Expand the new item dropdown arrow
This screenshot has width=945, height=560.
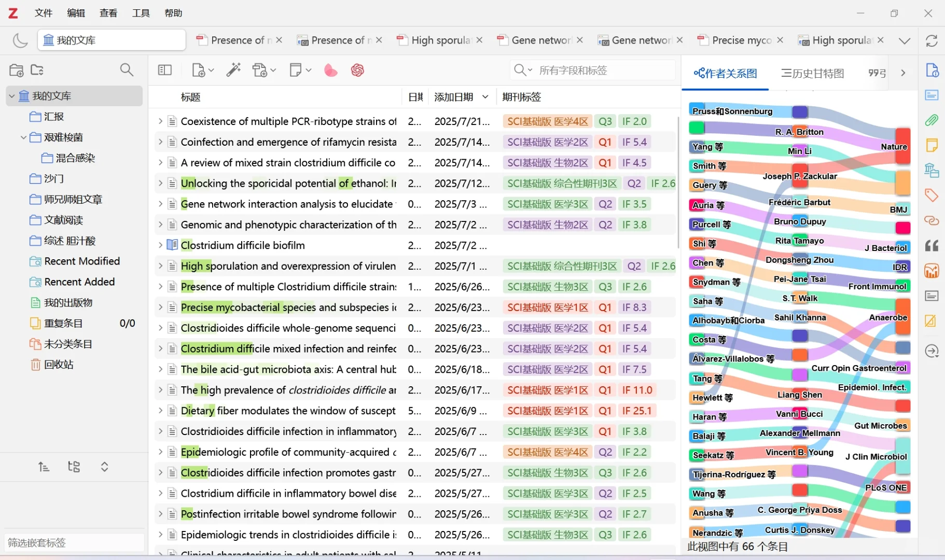211,70
